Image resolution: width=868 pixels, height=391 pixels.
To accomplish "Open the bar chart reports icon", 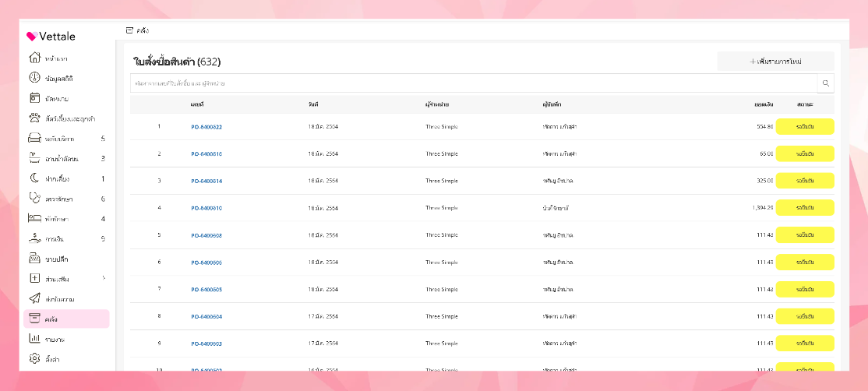I will 34,339.
